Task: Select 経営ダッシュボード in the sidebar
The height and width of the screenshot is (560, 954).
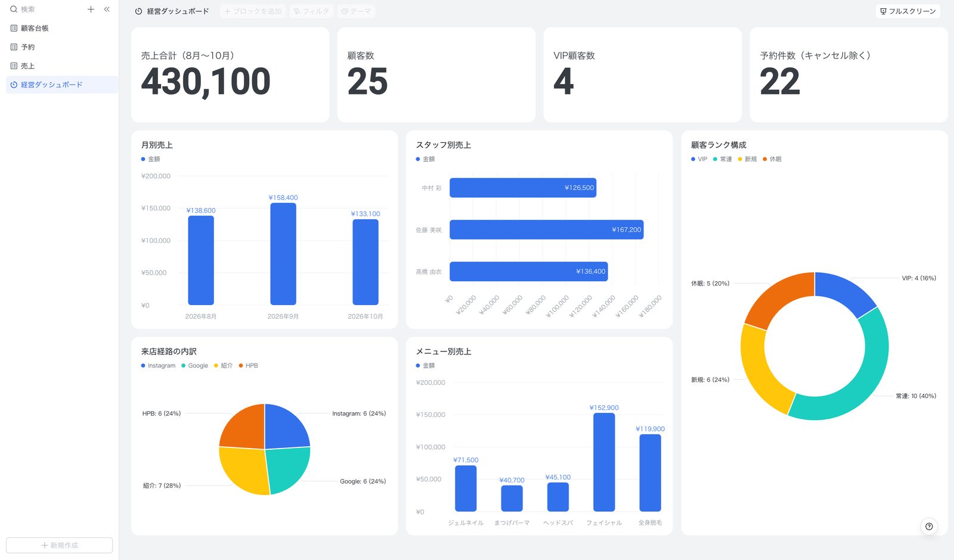Action: point(62,85)
